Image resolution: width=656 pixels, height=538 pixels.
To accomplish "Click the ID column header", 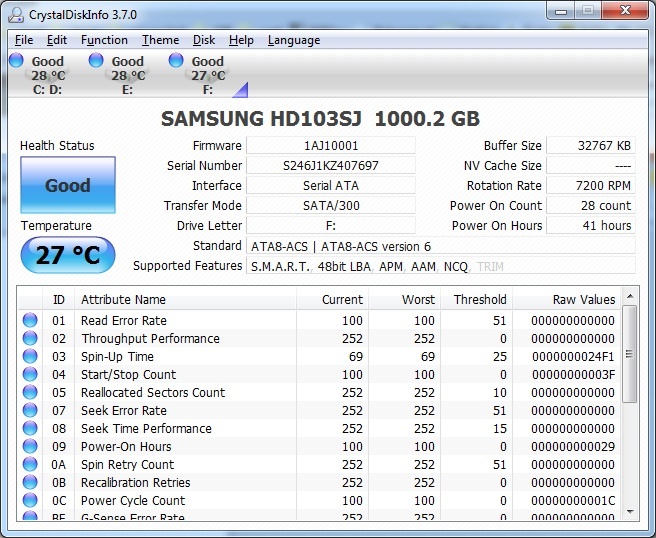I will pos(59,299).
